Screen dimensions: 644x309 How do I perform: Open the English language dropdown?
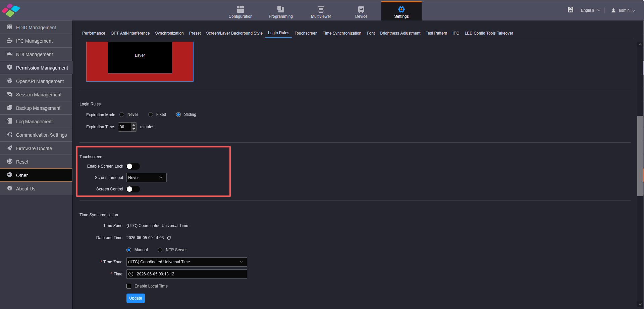590,10
